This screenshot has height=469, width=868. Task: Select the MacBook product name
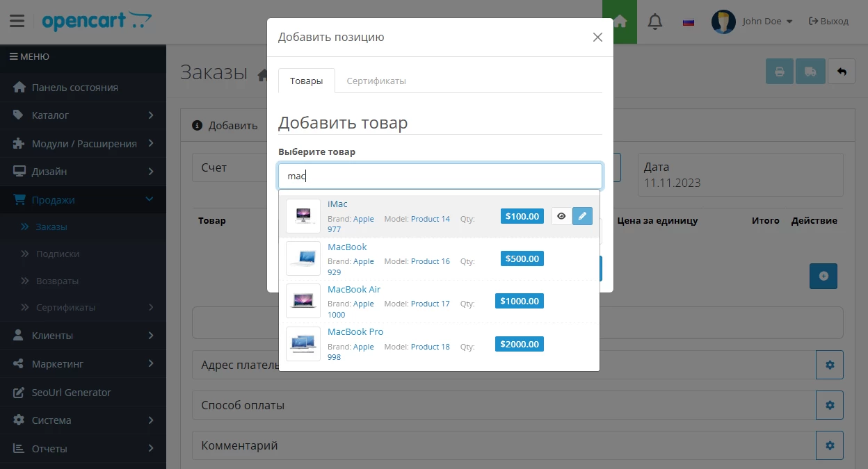pyautogui.click(x=347, y=247)
